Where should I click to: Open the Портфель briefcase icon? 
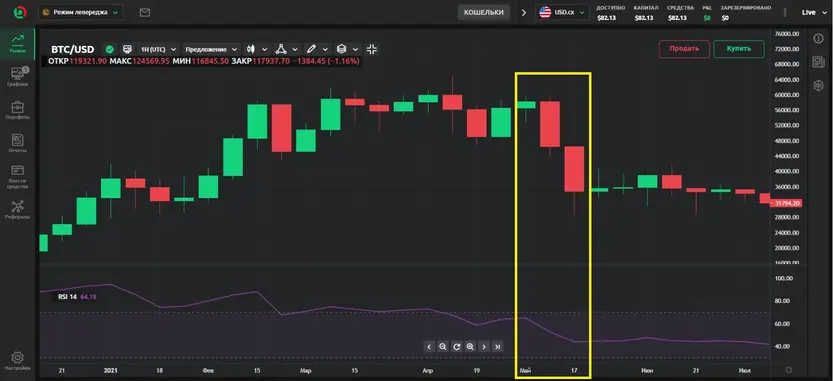[x=18, y=109]
